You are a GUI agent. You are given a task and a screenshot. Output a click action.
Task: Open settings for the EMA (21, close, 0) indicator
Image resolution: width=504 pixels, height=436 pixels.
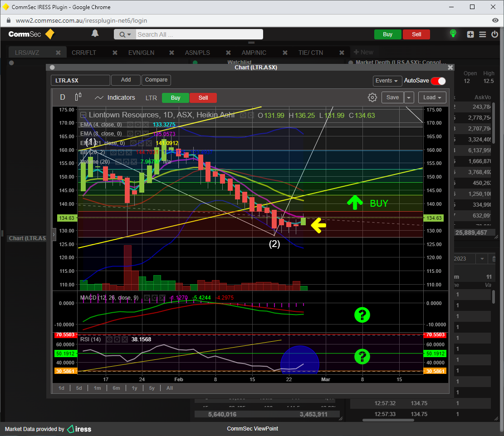(141, 143)
